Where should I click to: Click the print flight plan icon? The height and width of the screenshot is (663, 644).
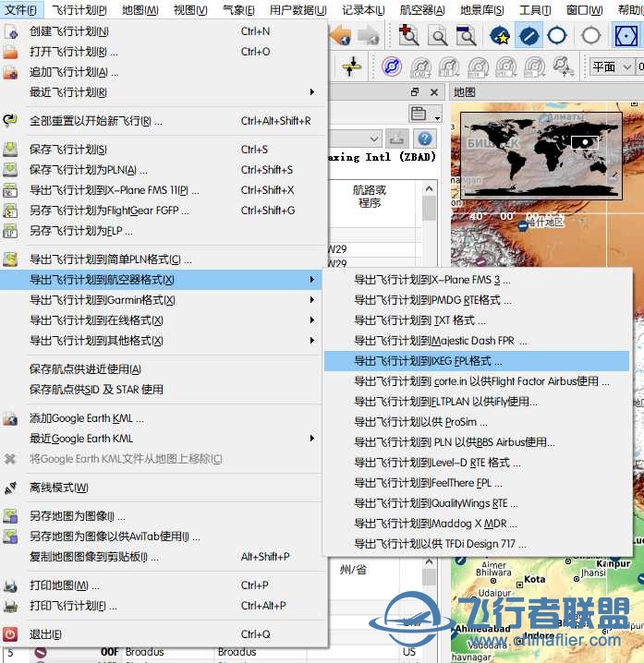pos(10,606)
